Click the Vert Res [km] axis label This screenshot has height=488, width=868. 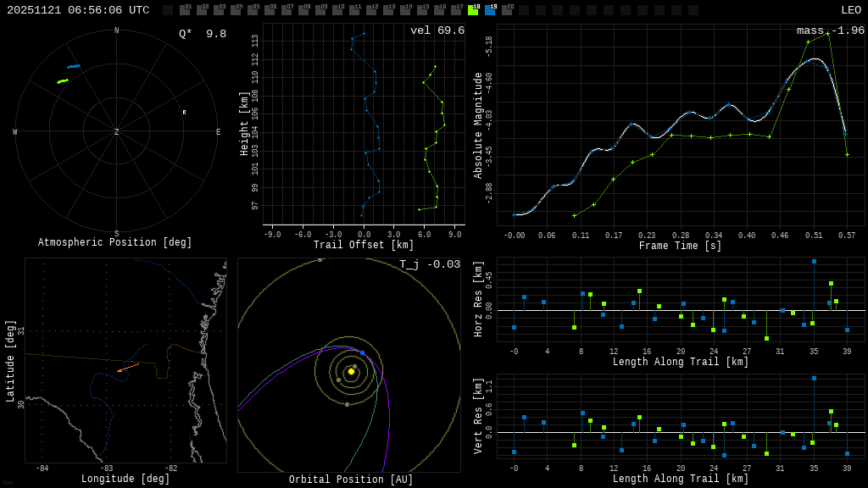coord(478,416)
